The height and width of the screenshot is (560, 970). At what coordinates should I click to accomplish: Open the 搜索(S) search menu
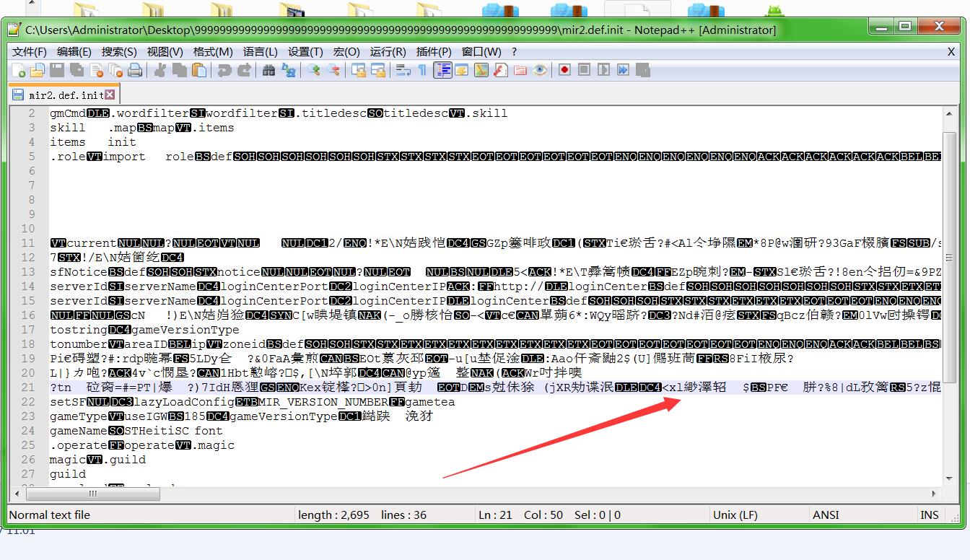click(x=119, y=52)
